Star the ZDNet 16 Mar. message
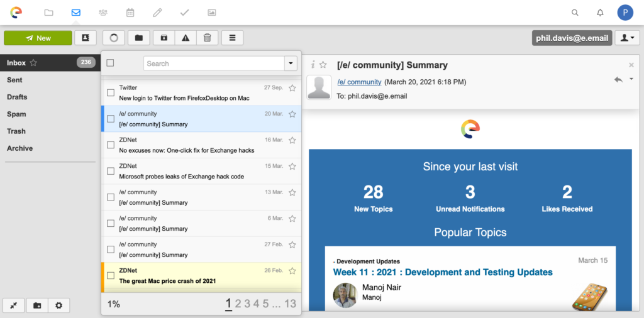 pos(292,140)
